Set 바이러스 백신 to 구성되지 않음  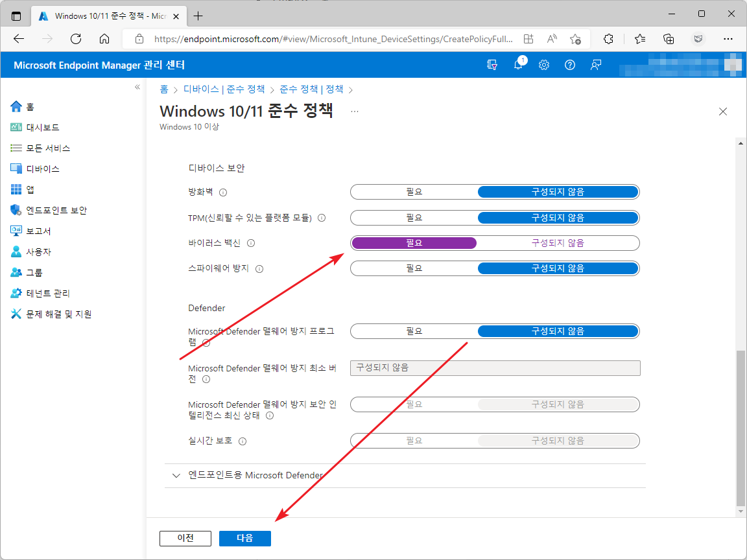tap(558, 243)
